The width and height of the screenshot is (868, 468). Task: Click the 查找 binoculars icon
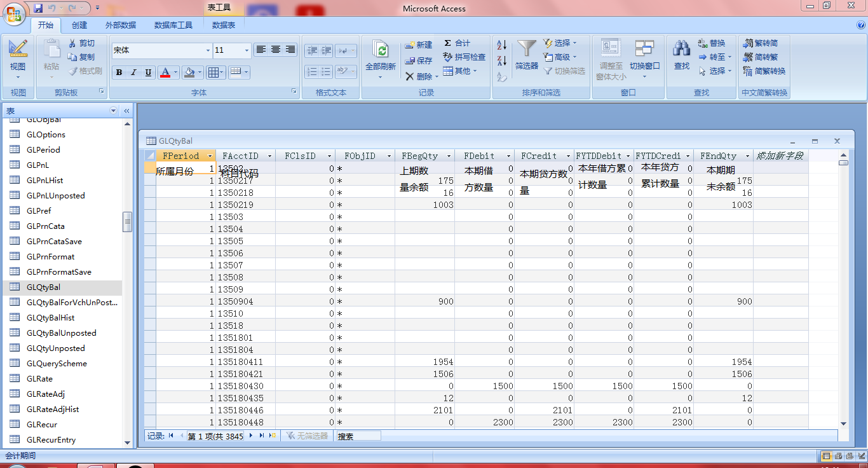pos(681,48)
